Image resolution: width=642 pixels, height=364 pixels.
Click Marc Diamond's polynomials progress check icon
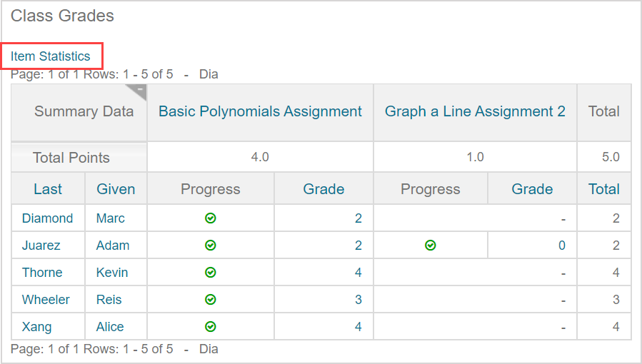[211, 218]
